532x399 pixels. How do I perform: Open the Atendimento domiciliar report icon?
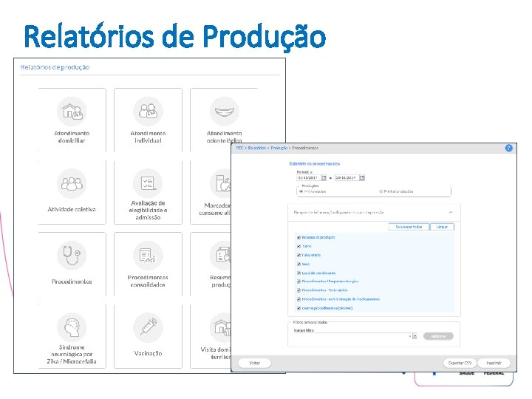tap(72, 112)
